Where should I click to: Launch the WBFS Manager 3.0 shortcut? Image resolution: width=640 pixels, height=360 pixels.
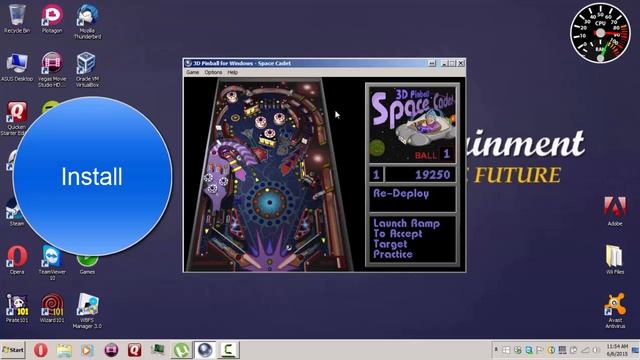click(87, 311)
